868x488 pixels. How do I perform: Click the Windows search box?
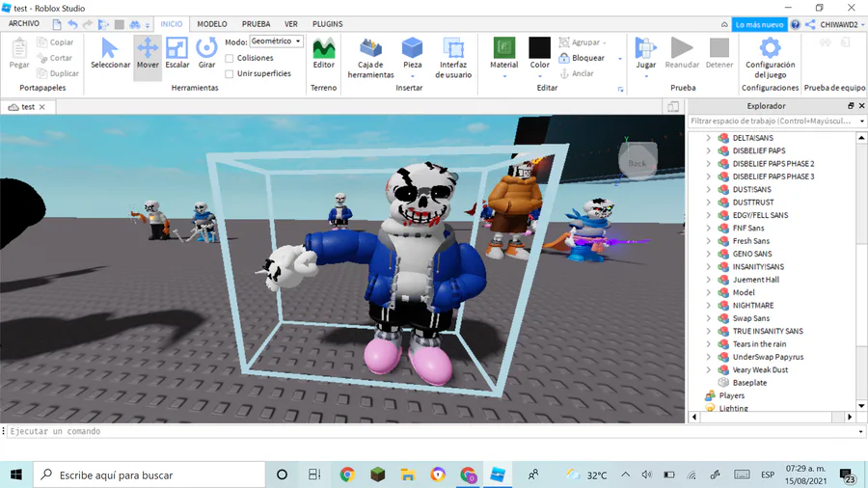(149, 474)
